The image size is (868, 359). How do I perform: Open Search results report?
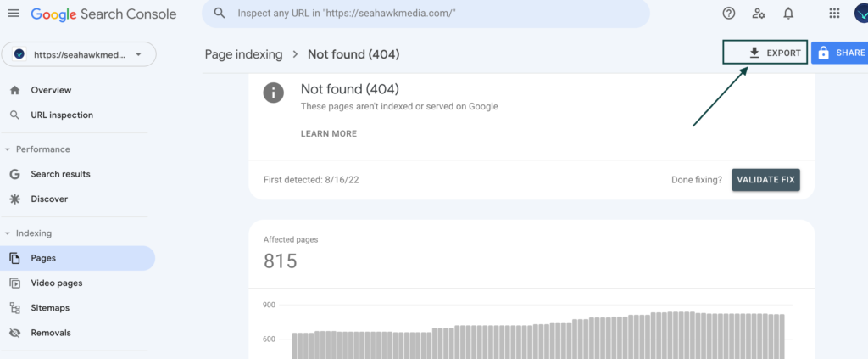pyautogui.click(x=60, y=174)
